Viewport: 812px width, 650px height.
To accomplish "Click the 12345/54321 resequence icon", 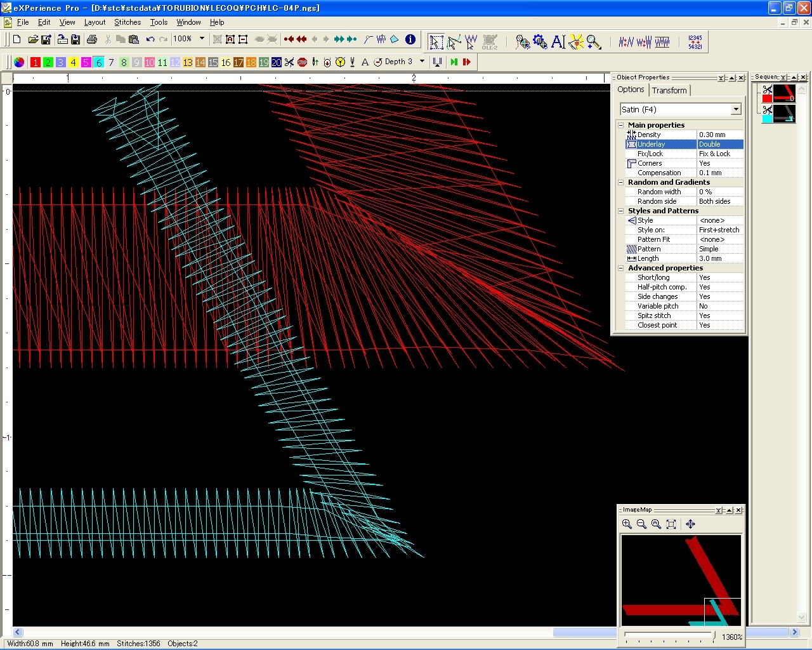I will point(695,42).
